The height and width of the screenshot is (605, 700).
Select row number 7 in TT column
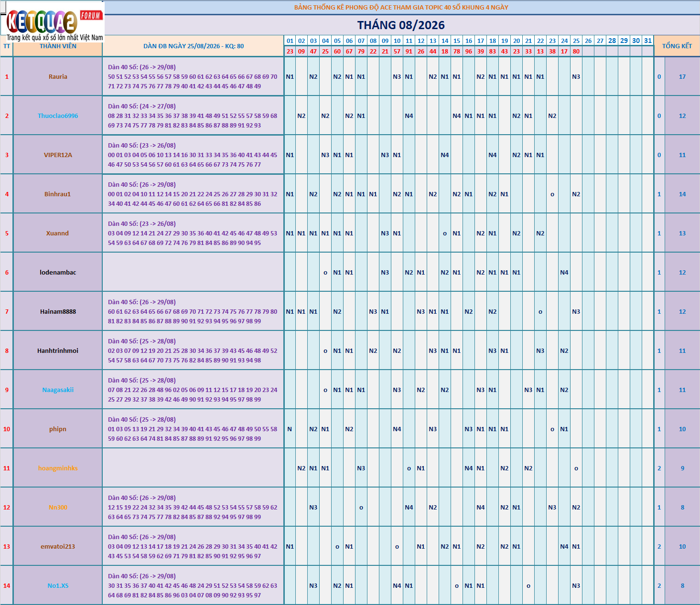7,311
